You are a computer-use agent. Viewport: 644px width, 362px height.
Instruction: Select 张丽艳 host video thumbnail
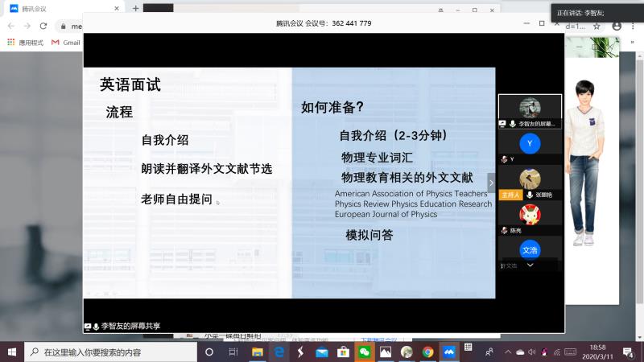[530, 179]
